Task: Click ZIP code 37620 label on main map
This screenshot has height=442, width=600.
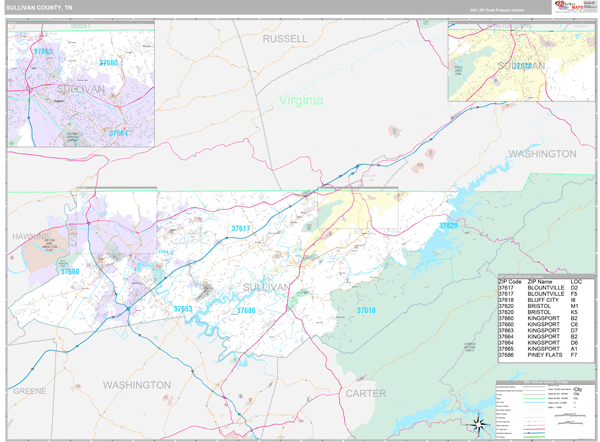Action: 448,226
